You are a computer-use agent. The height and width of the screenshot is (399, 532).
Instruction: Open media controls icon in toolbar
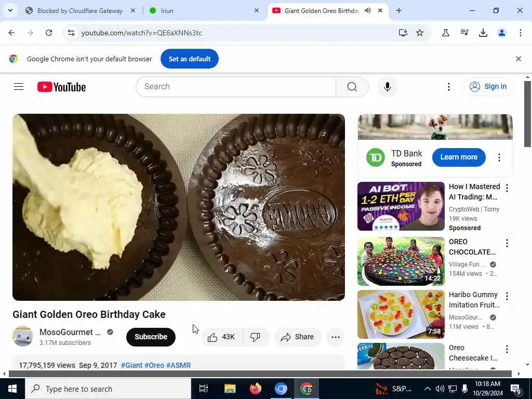[464, 33]
